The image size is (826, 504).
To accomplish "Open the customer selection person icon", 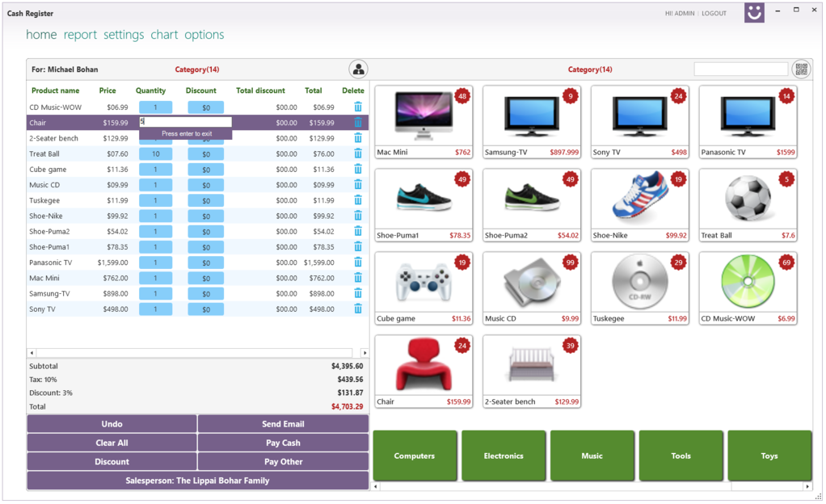I will [358, 69].
